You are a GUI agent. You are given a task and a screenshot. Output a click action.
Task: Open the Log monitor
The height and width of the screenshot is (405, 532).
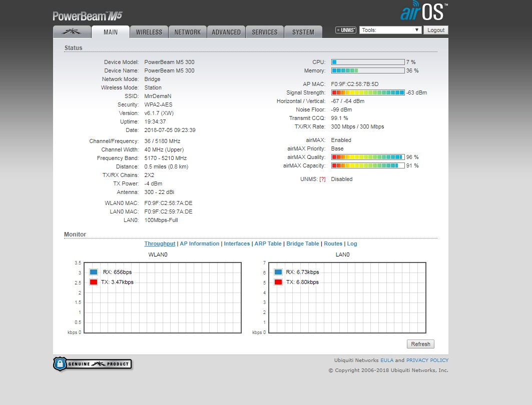[352, 243]
